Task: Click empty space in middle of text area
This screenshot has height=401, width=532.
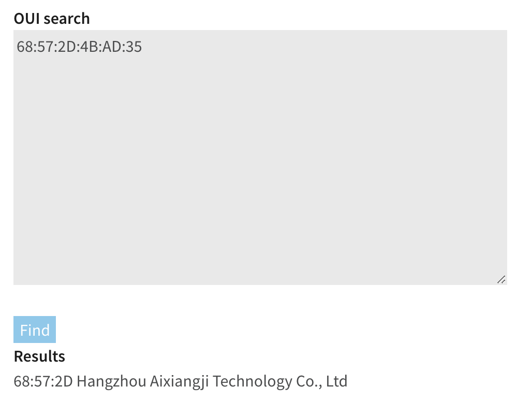Action: [x=260, y=166]
